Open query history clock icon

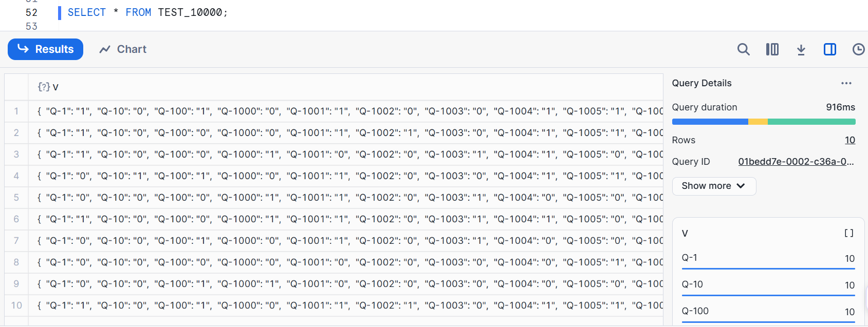(x=858, y=49)
